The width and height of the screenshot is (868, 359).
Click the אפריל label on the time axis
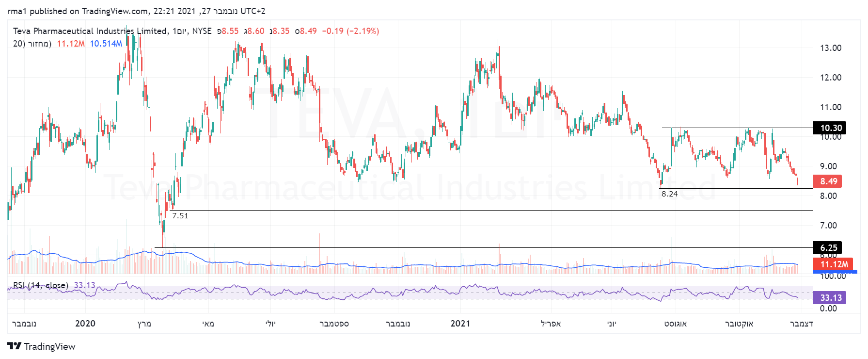[551, 324]
